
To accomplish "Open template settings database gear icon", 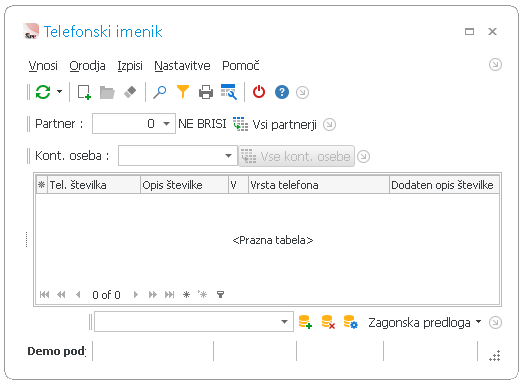I will 351,322.
